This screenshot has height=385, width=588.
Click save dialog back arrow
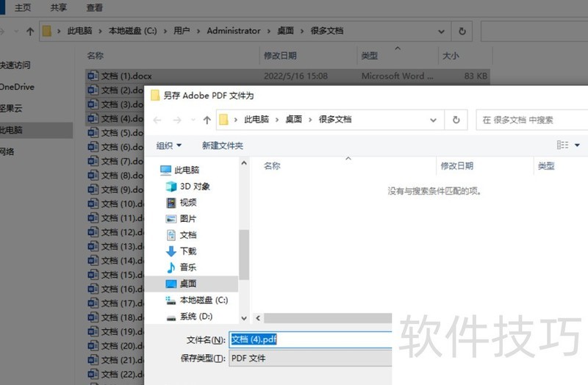(157, 120)
